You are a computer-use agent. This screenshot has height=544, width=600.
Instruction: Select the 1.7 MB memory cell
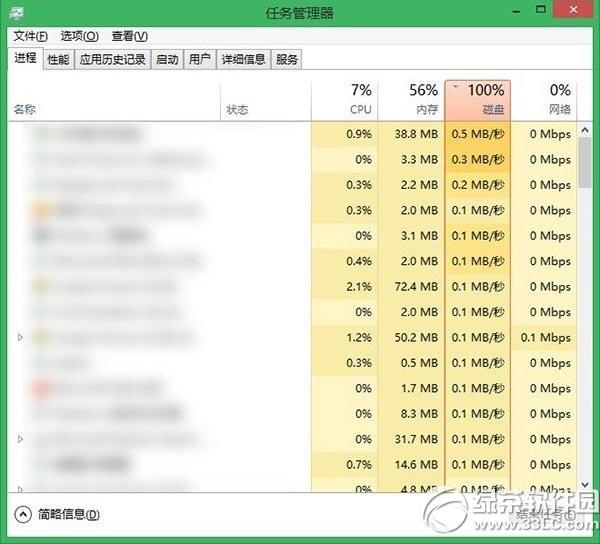click(411, 388)
